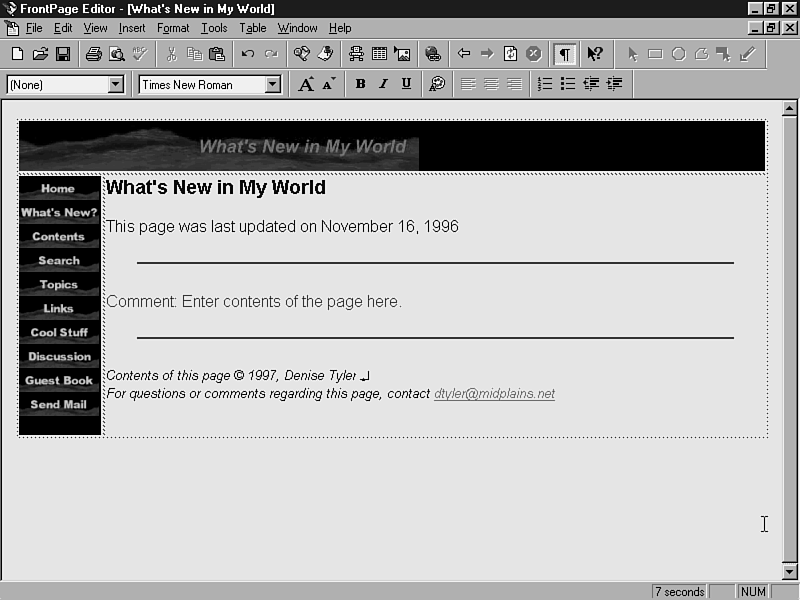
Task: Select the Print icon
Action: [93, 54]
